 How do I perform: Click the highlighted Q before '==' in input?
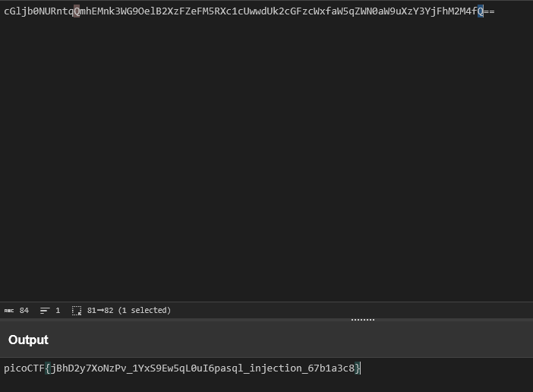[x=481, y=11]
